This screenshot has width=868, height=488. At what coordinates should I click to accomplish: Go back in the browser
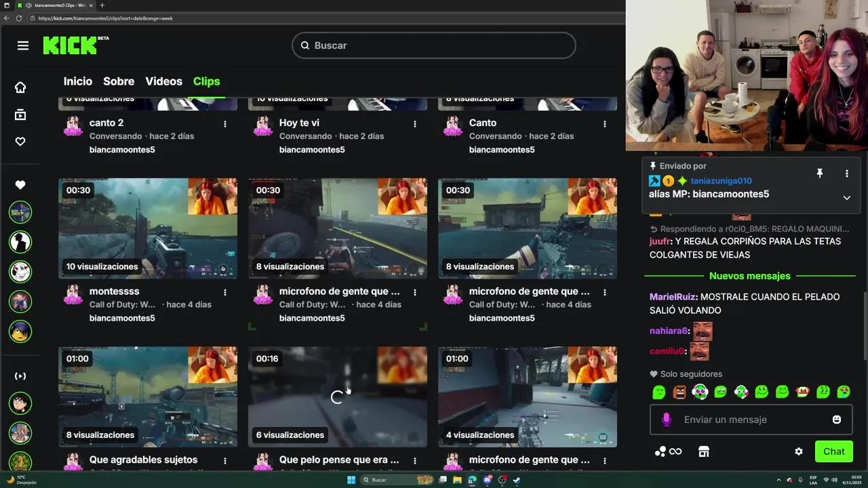coord(7,18)
